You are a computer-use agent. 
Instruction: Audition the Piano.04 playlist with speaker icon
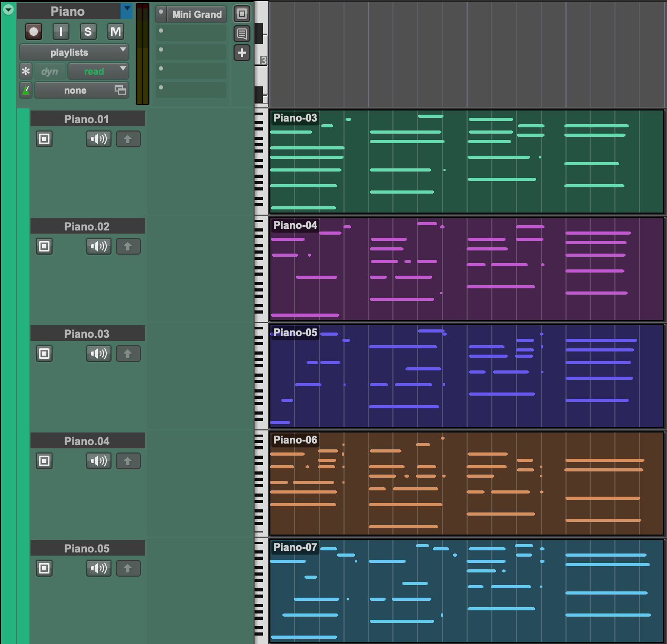[99, 461]
